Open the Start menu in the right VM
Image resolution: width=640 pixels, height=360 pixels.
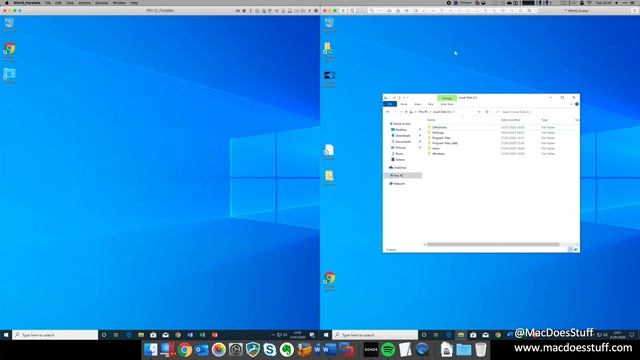coord(326,335)
